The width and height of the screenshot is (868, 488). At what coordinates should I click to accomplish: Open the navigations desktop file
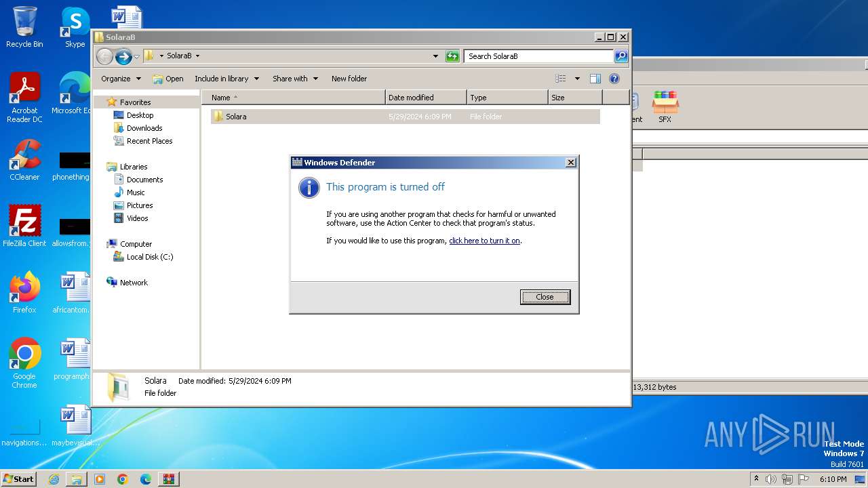pos(24,432)
